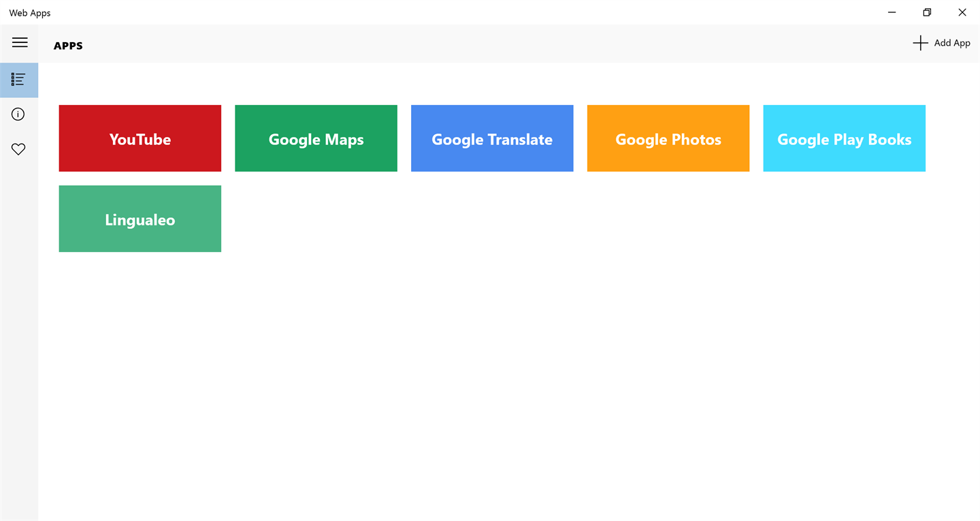Screen dimensions: 980x521
Task: Launch the Google Photos tile
Action: pos(668,138)
